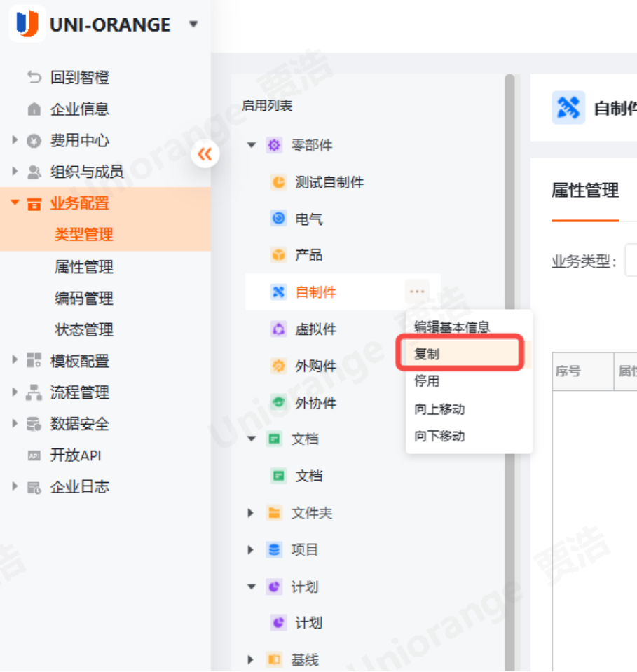Screen dimensions: 637x672
Task: Select 编辑基本信息 menu entry
Action: click(451, 327)
